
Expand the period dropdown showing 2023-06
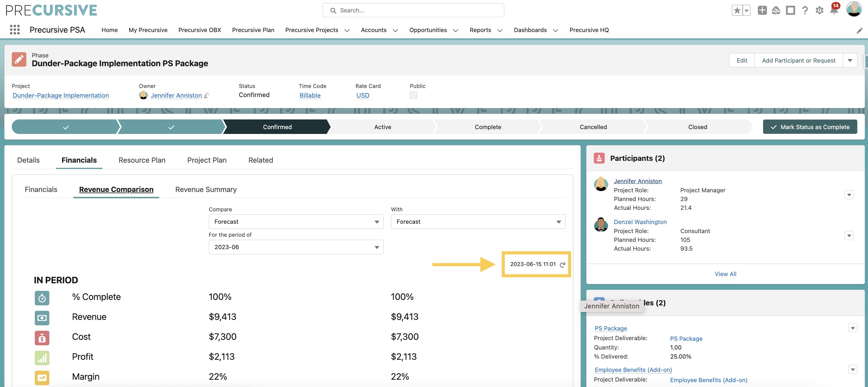(x=295, y=247)
